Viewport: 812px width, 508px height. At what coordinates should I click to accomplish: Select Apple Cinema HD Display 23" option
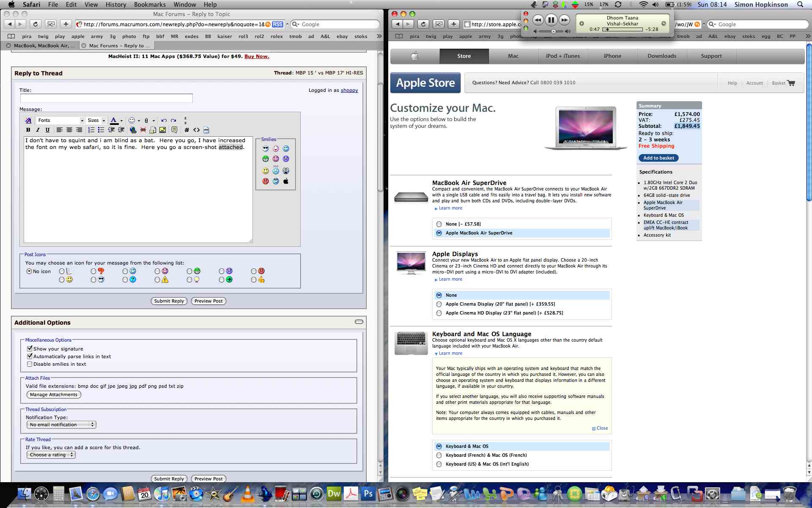point(439,313)
